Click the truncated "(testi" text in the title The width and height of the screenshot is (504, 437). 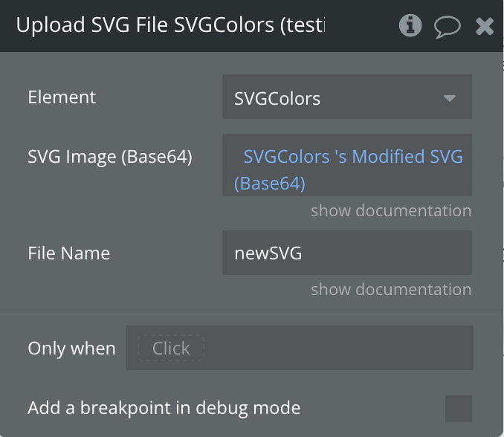(302, 26)
